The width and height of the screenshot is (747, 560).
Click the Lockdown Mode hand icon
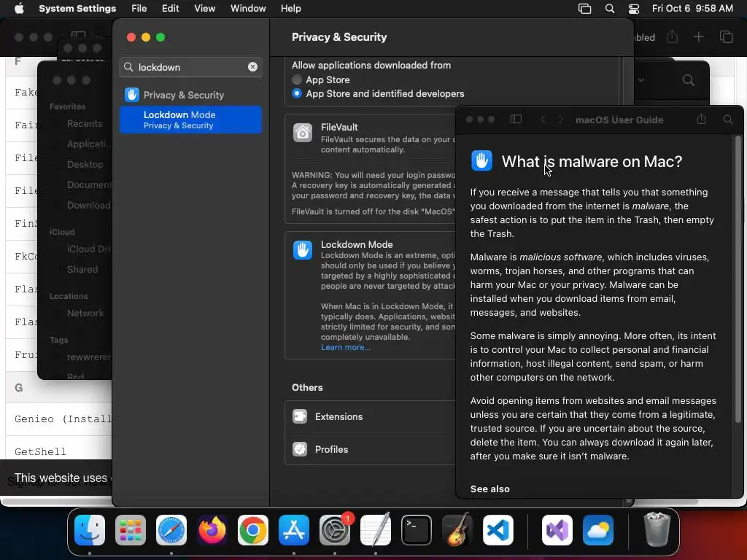pyautogui.click(x=303, y=250)
